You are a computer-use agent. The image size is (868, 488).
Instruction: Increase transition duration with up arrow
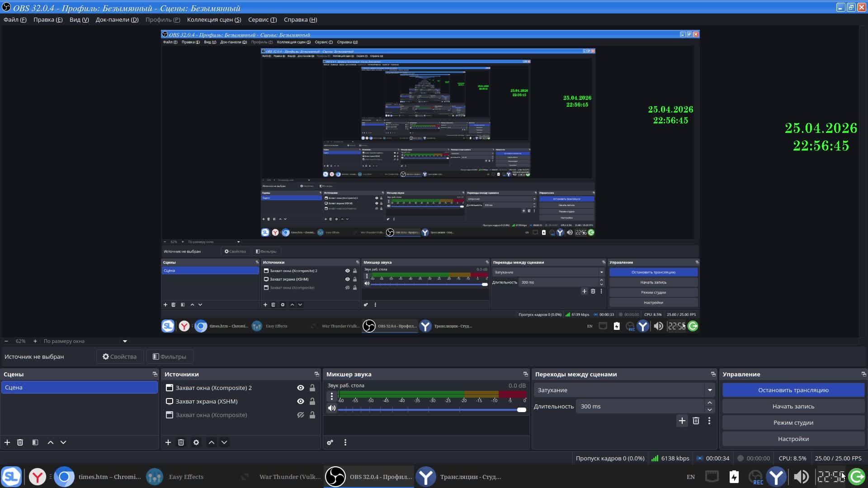pos(710,403)
